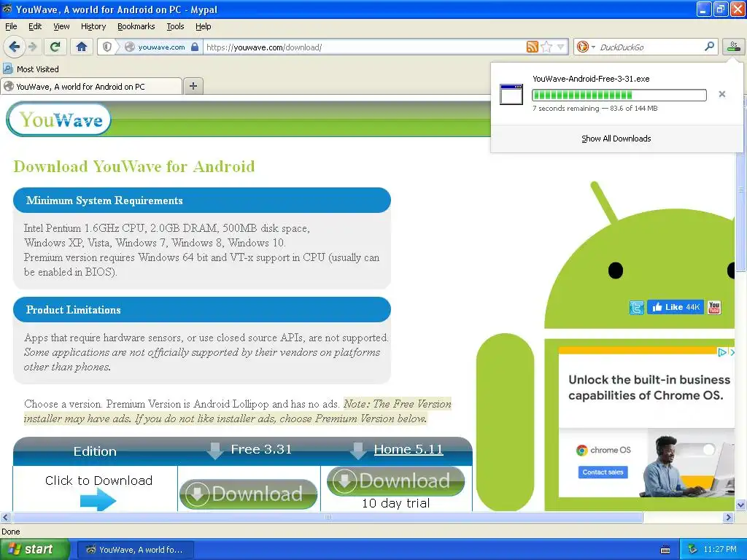Viewport: 747px width, 560px height.
Task: Open the Tools menu
Action: point(175,26)
